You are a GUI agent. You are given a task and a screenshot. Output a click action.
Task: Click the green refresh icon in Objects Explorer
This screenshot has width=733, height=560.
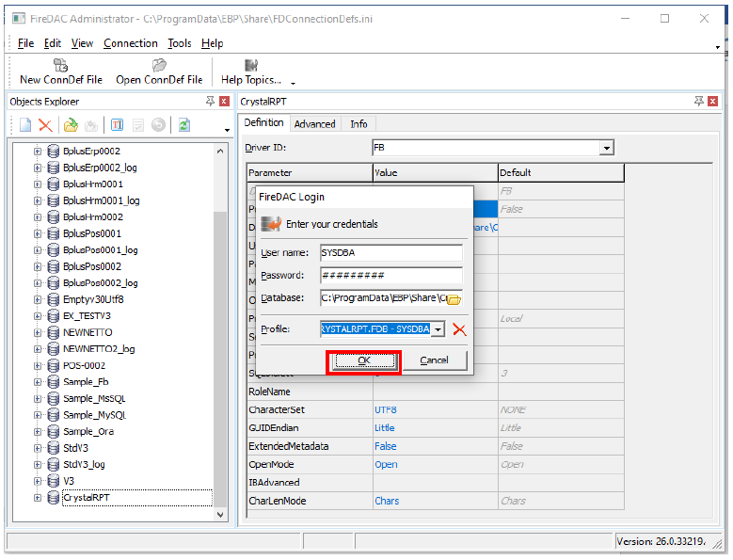(x=184, y=124)
